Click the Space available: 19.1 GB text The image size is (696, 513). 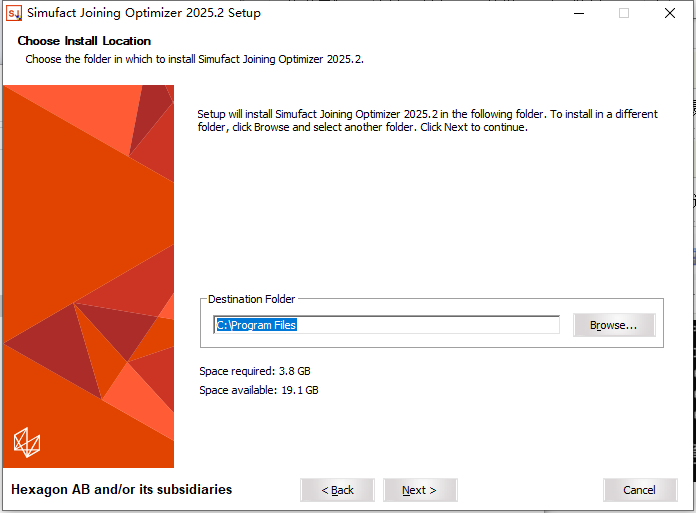(x=259, y=390)
